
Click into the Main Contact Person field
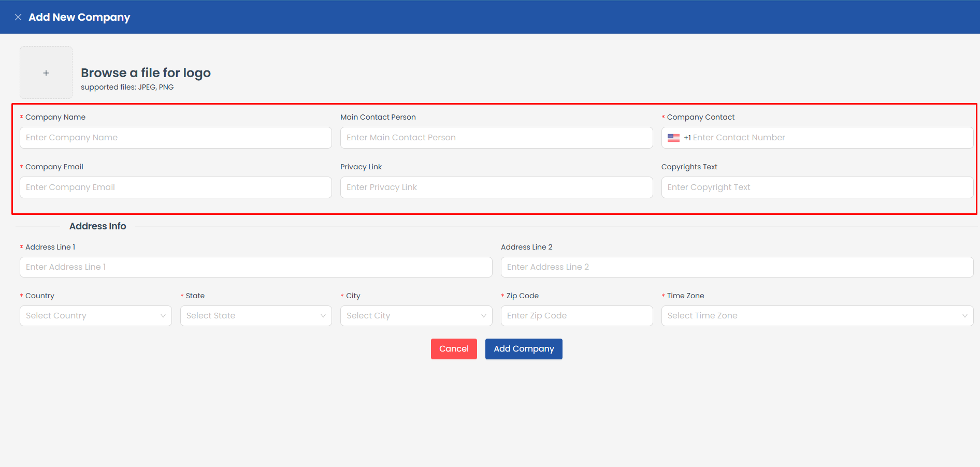tap(496, 138)
